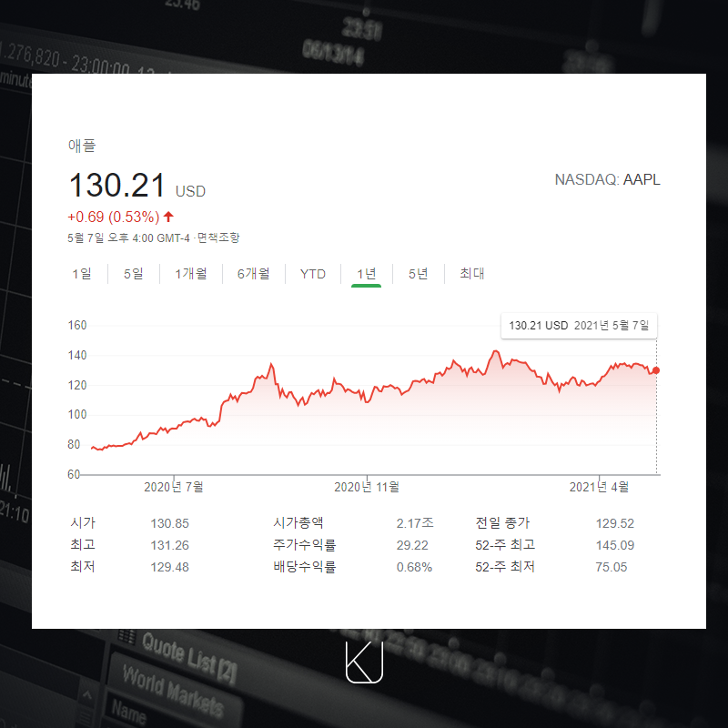Click the 2021년 4월 axis label
728x728 pixels.
599,487
